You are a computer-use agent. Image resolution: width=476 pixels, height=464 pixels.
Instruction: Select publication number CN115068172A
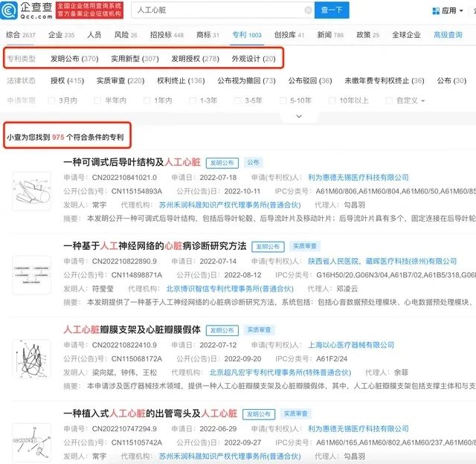[x=137, y=359]
